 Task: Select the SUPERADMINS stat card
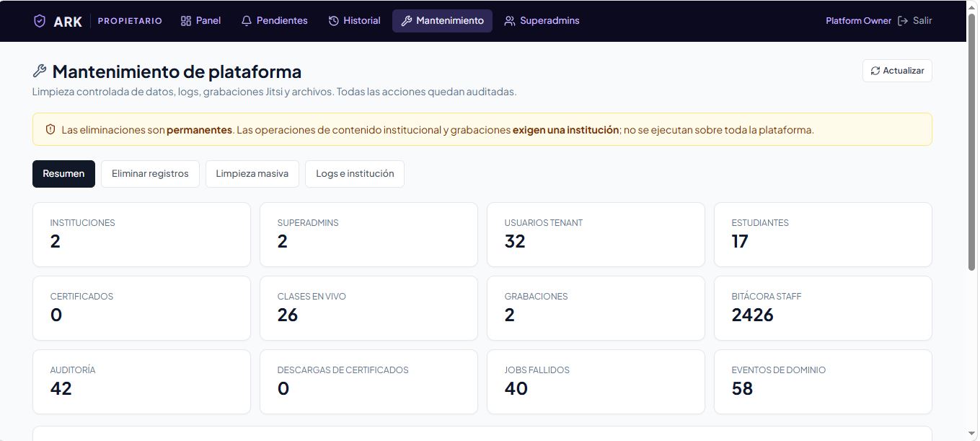368,235
